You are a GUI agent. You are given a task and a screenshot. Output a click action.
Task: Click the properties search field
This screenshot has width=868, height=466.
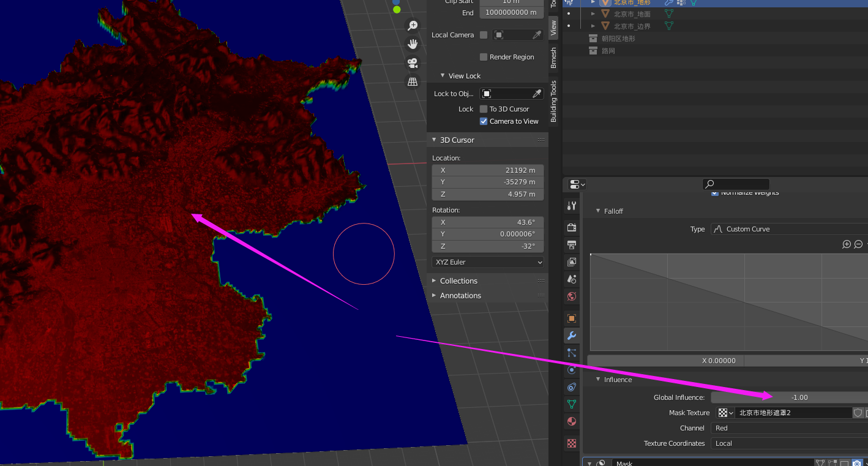pyautogui.click(x=736, y=184)
